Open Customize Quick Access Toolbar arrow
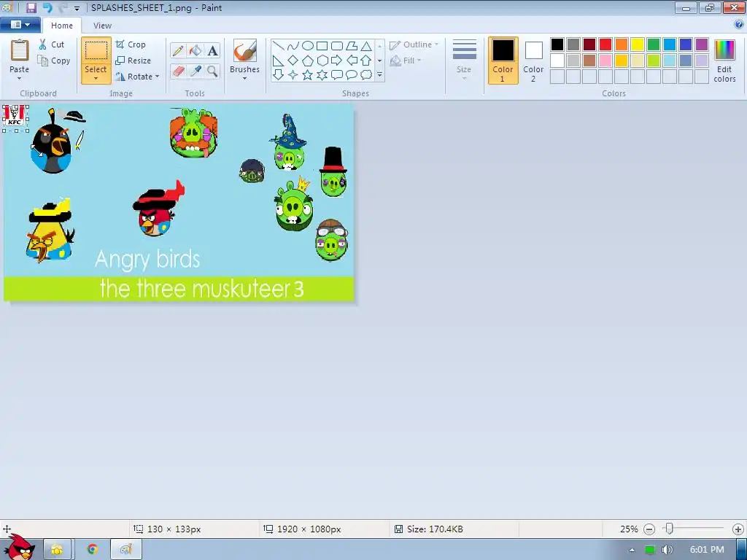This screenshot has height=560, width=747. pos(77,8)
